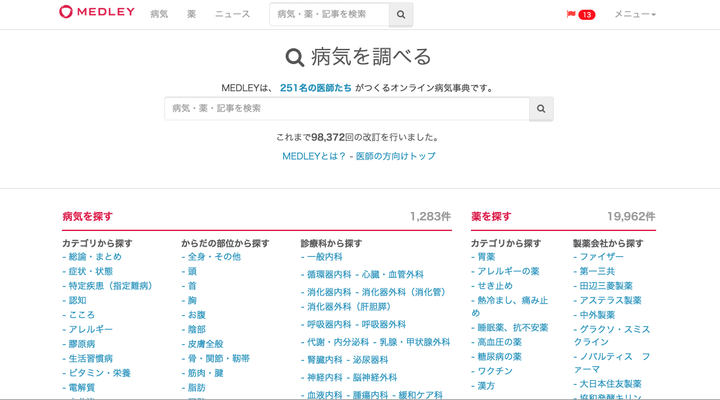
Task: Open 消化器外科（肝胆膵） department link
Action: click(x=351, y=307)
